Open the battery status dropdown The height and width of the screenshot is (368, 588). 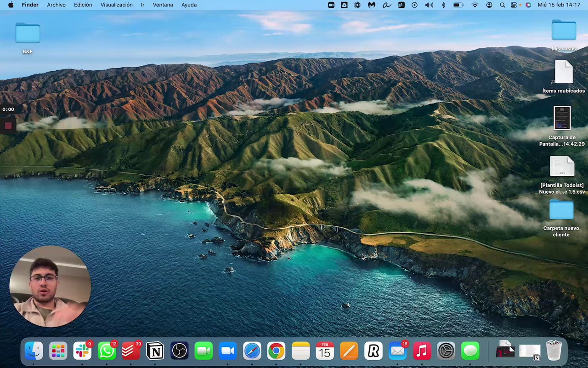point(458,5)
